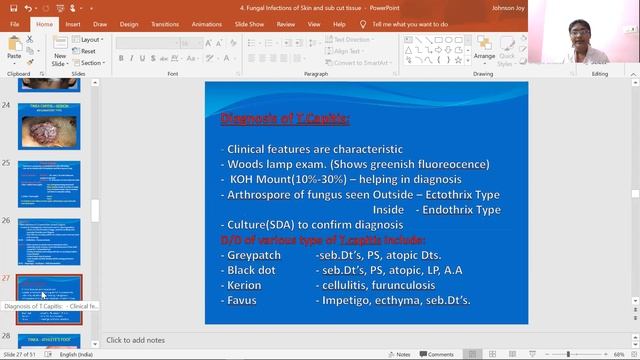Open the File tab
Viewport: 640px width, 360px height.
click(x=15, y=24)
